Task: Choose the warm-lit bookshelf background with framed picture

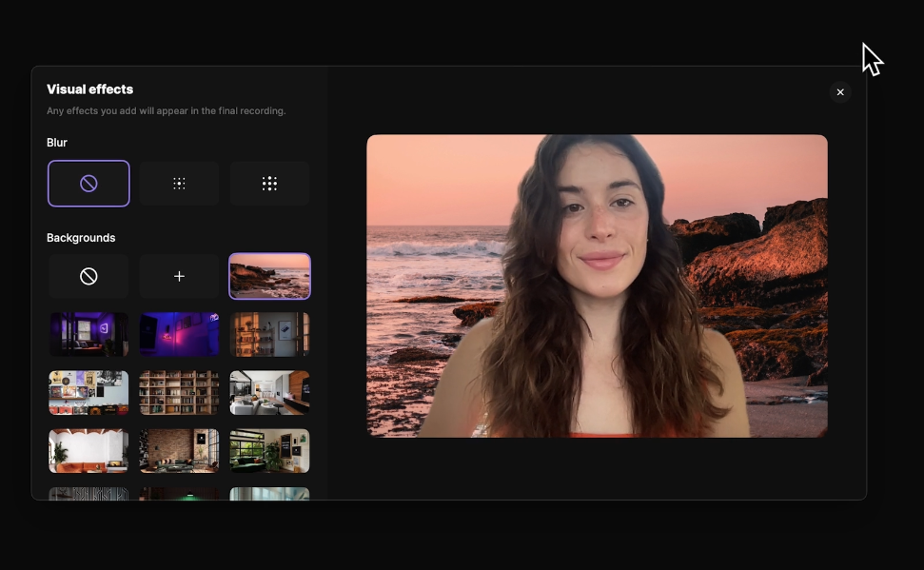Action: pos(269,334)
